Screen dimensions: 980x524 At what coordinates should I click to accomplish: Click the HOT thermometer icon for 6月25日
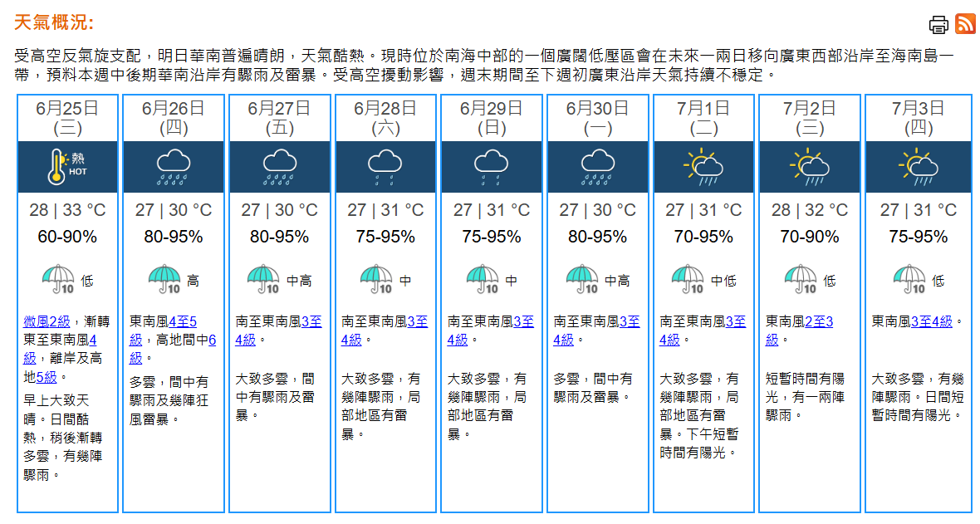click(x=67, y=166)
